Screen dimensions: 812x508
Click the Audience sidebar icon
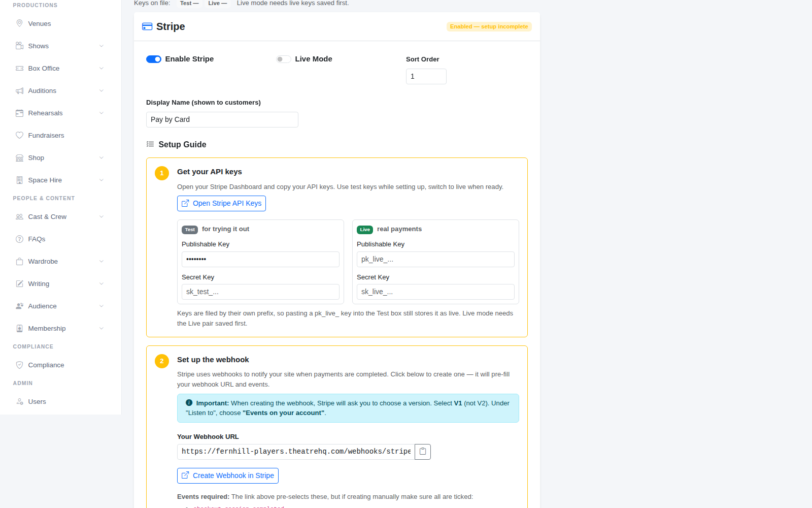(19, 306)
